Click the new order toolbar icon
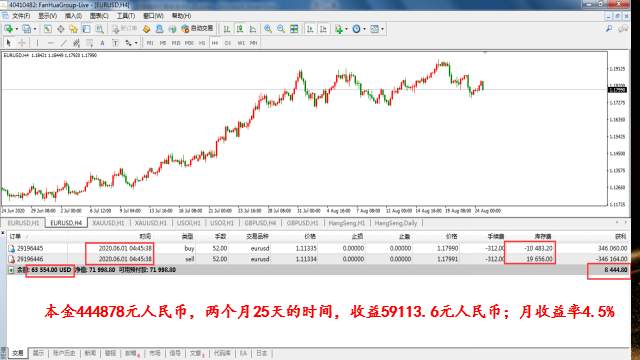This screenshot has height=360, width=640. click(125, 29)
